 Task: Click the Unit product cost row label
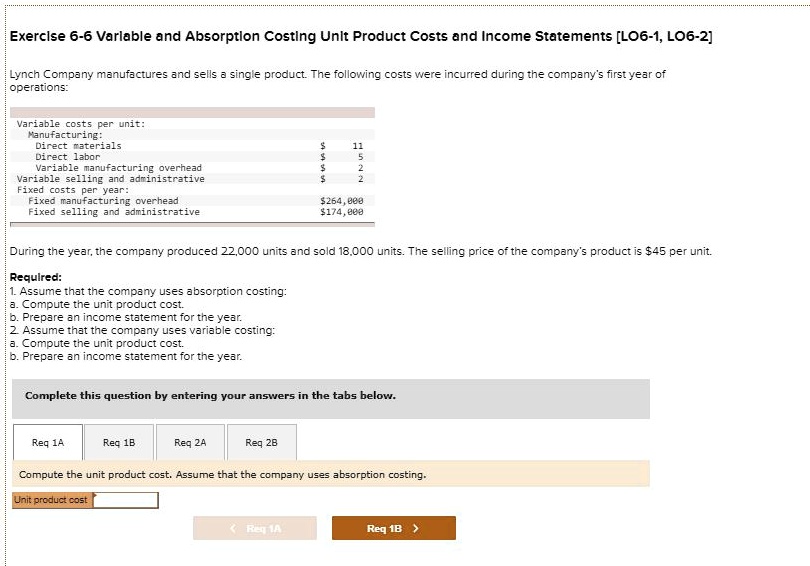point(51,499)
